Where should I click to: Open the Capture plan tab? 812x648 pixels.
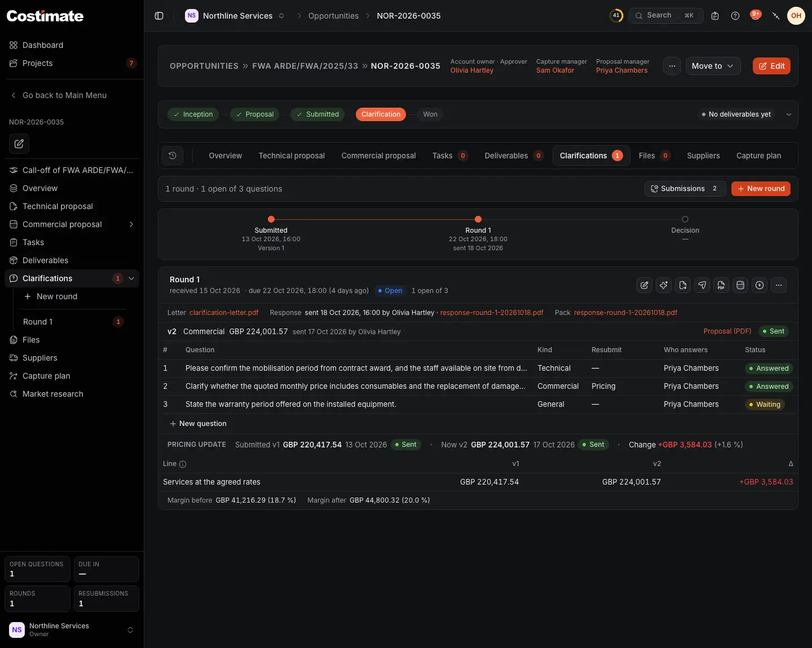click(758, 156)
